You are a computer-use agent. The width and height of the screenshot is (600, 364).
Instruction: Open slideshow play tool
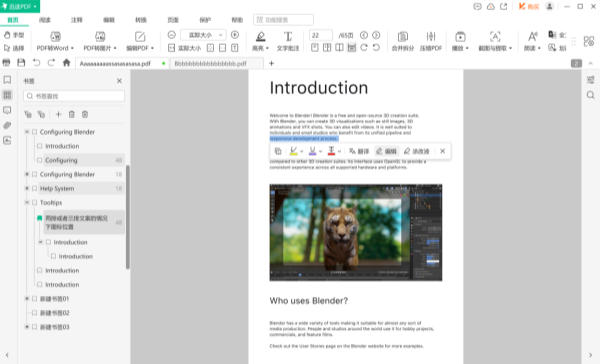(460, 41)
